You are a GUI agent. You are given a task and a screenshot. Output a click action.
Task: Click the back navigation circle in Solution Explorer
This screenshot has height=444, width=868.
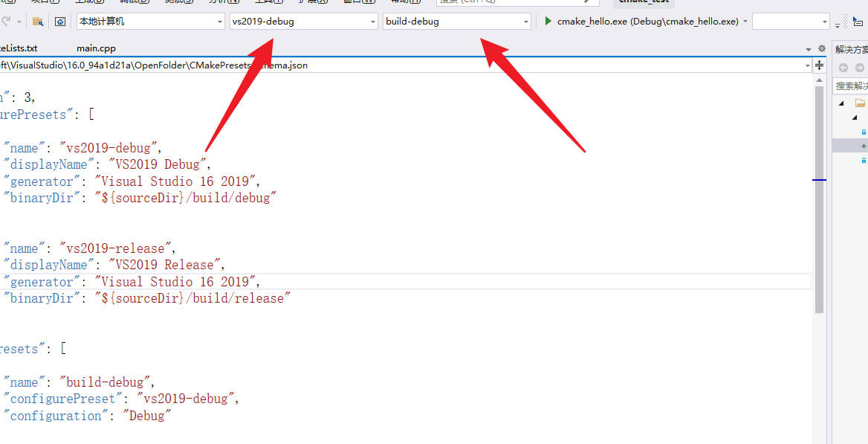pos(843,67)
